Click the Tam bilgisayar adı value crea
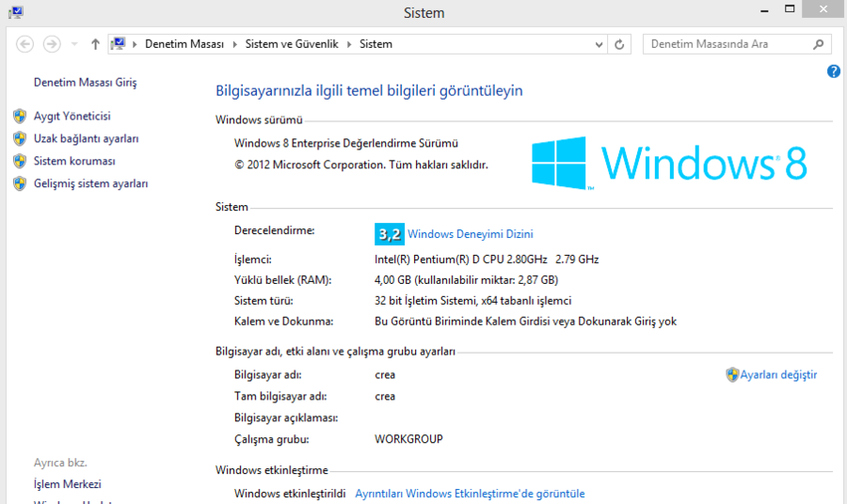 (385, 396)
